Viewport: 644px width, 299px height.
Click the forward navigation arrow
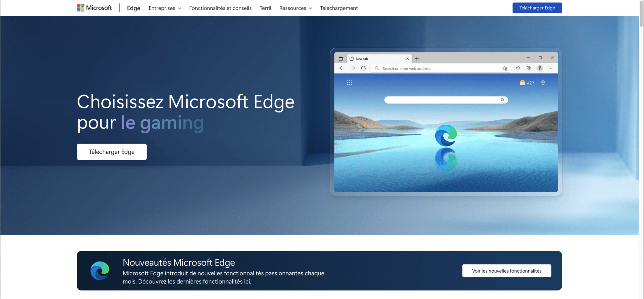click(x=353, y=68)
